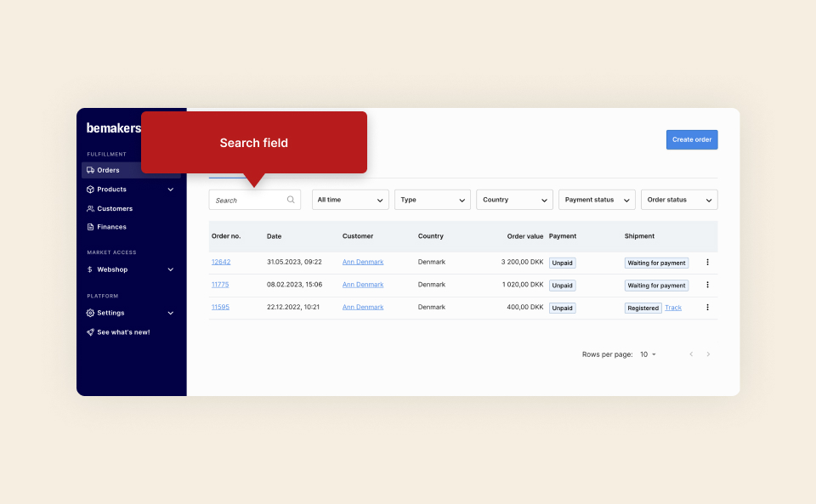Viewport: 816px width, 504px height.
Task: Click Unpaid badge for order 12642
Action: 562,263
